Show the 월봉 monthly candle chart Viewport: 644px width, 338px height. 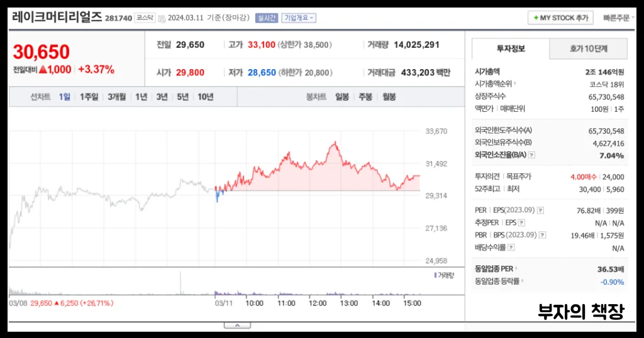[x=389, y=97]
